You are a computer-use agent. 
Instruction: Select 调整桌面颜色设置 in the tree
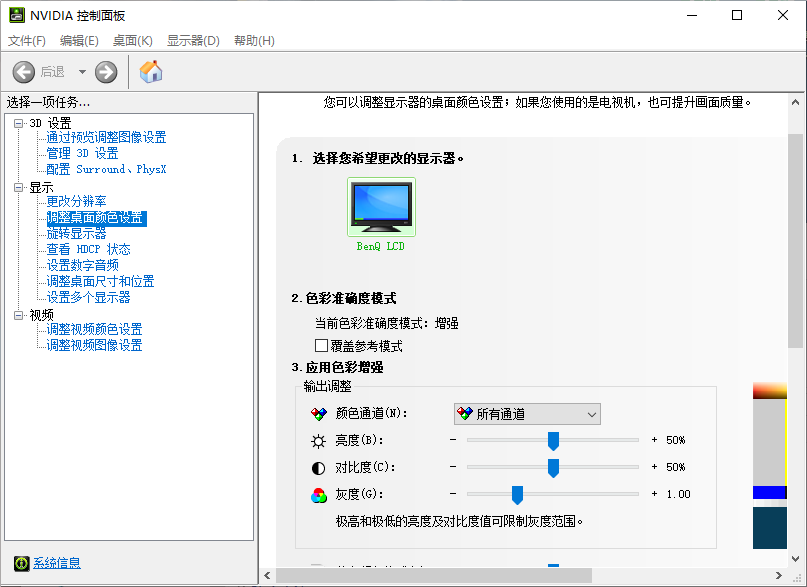(97, 218)
